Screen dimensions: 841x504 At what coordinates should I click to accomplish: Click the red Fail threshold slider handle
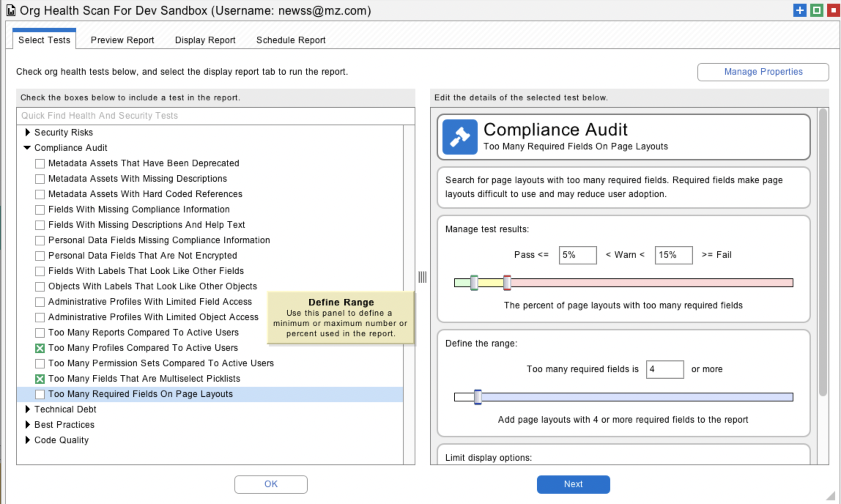(507, 283)
